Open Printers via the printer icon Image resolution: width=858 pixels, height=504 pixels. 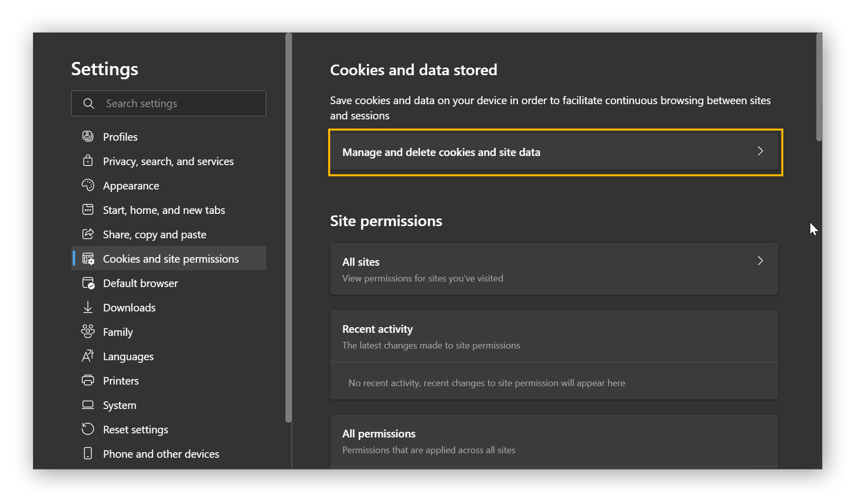pos(88,381)
